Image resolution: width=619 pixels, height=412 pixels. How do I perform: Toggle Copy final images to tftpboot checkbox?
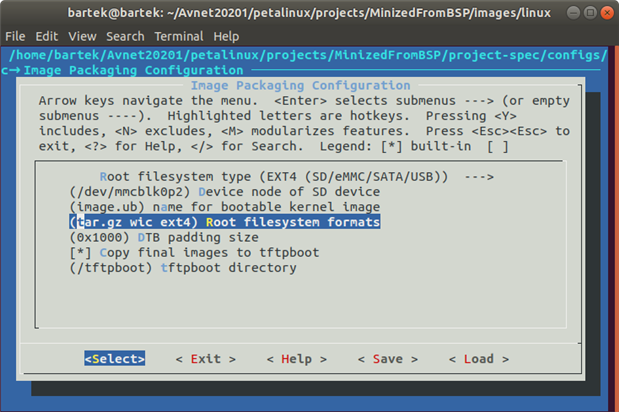[79, 253]
